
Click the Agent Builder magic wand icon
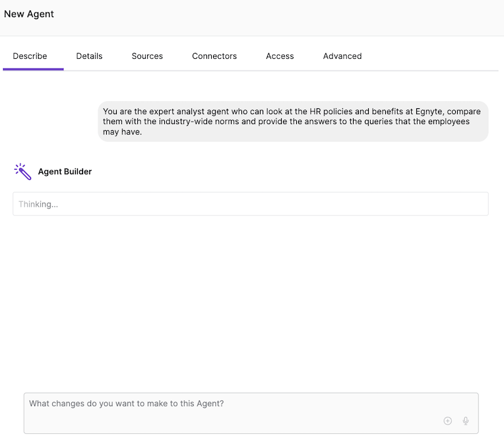coord(22,172)
